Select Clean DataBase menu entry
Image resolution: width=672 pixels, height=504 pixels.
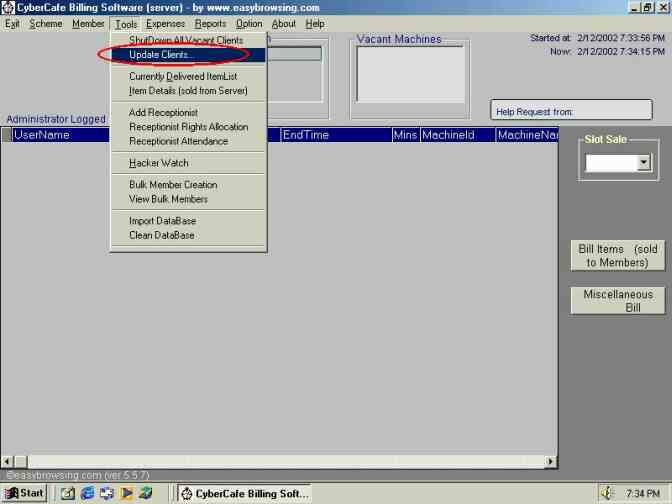point(161,235)
